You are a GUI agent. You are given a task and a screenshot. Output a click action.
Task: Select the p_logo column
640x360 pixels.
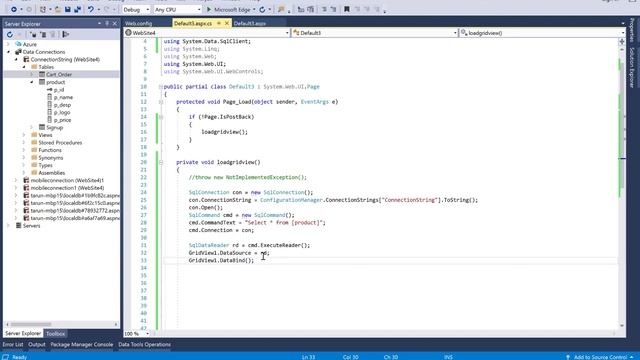tap(62, 112)
